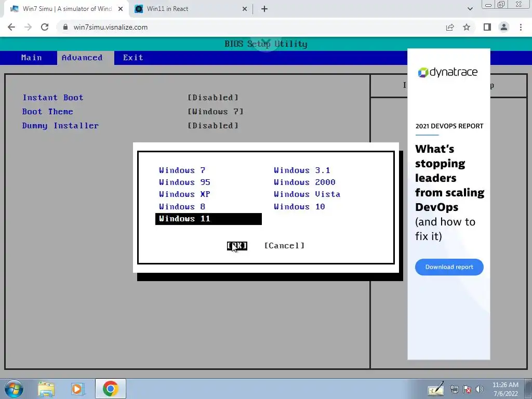The height and width of the screenshot is (399, 532).
Task: Open the BIOS Exit tab
Action: tap(133, 58)
